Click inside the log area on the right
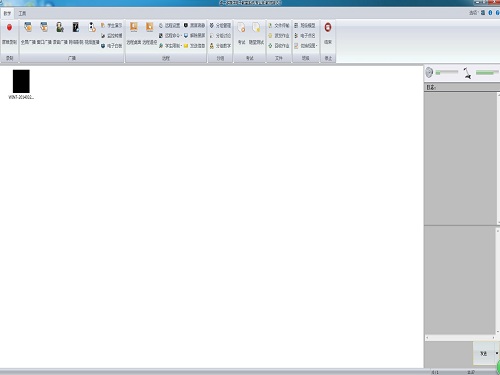Viewport: 500px width, 375px height. (460, 158)
